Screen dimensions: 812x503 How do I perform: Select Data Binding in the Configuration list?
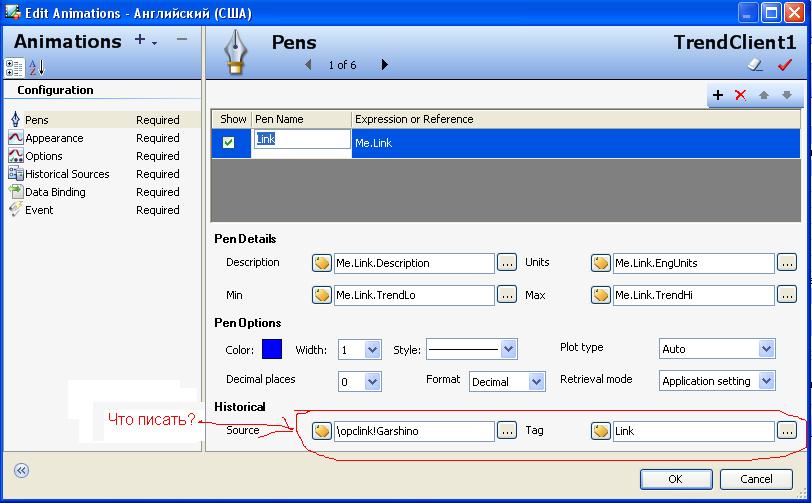coord(55,192)
